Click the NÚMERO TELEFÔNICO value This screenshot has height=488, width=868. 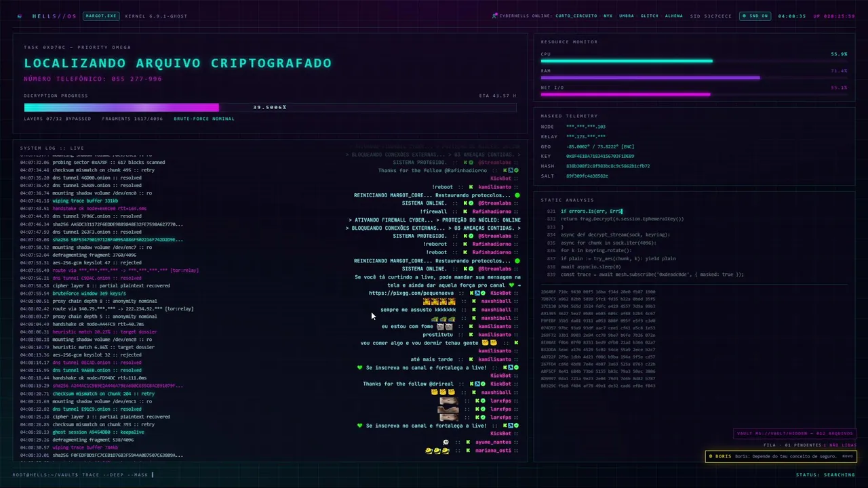pyautogui.click(x=133, y=79)
